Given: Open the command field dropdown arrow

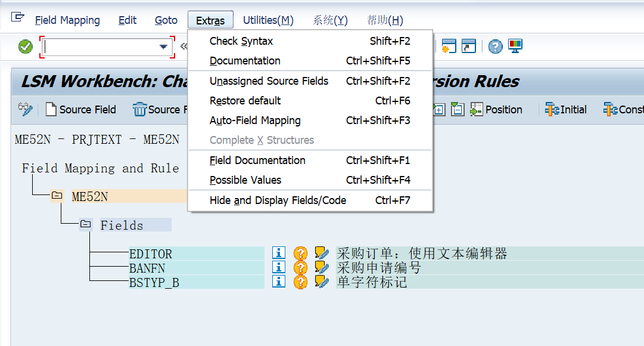Looking at the screenshot, I should tap(163, 47).
